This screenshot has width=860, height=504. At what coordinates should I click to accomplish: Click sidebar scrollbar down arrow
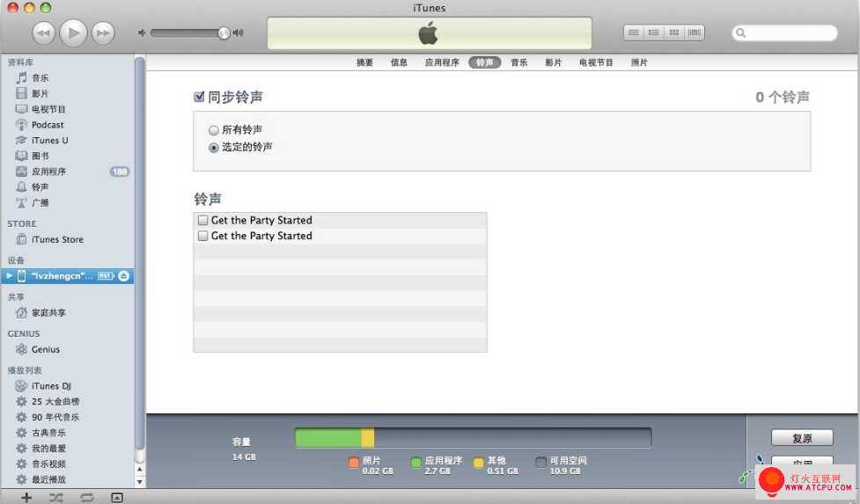pyautogui.click(x=140, y=482)
